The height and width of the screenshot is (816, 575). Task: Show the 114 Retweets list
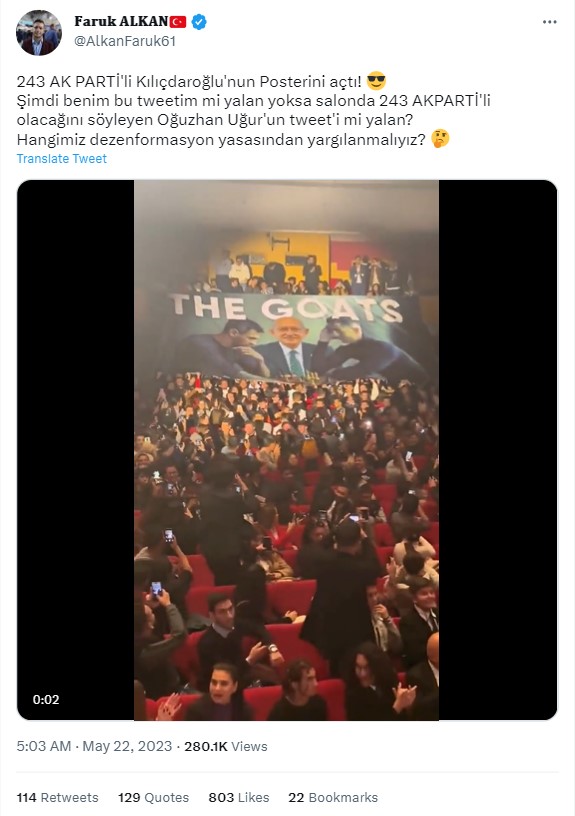[x=57, y=797]
